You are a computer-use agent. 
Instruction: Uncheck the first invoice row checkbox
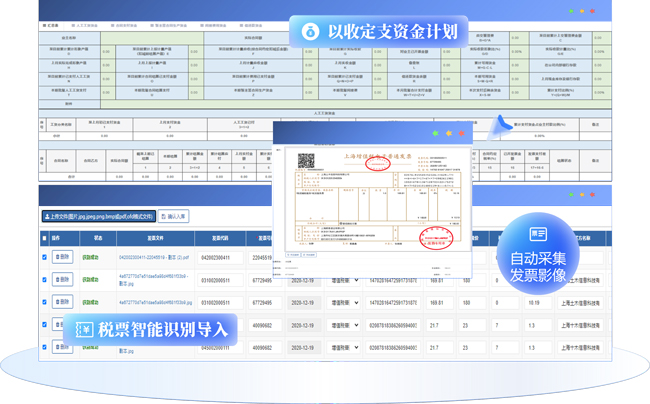click(44, 257)
